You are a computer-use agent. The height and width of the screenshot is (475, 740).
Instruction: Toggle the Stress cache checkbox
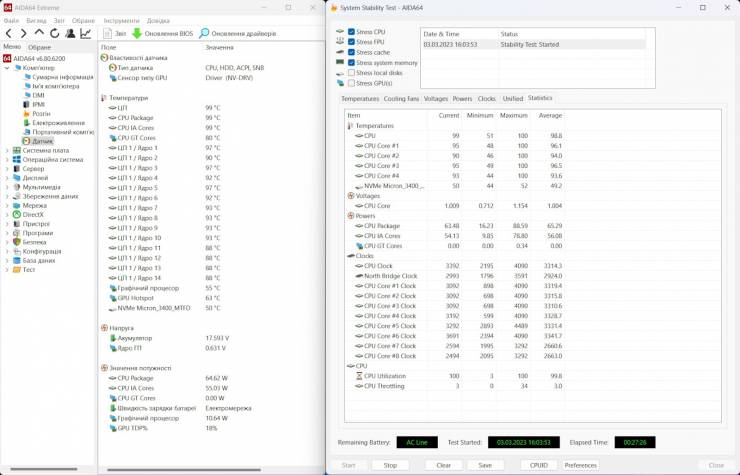click(351, 52)
